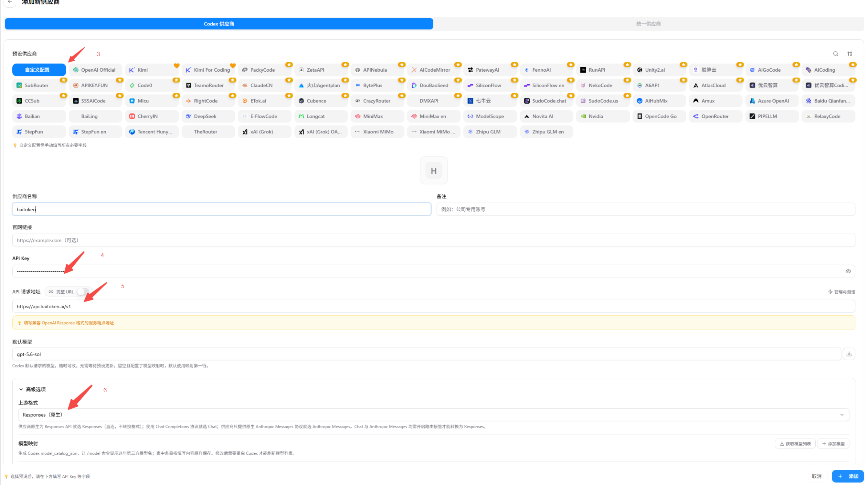868x485 pixels.
Task: Open the 上游格式 Responses dropdown
Action: (x=433, y=415)
